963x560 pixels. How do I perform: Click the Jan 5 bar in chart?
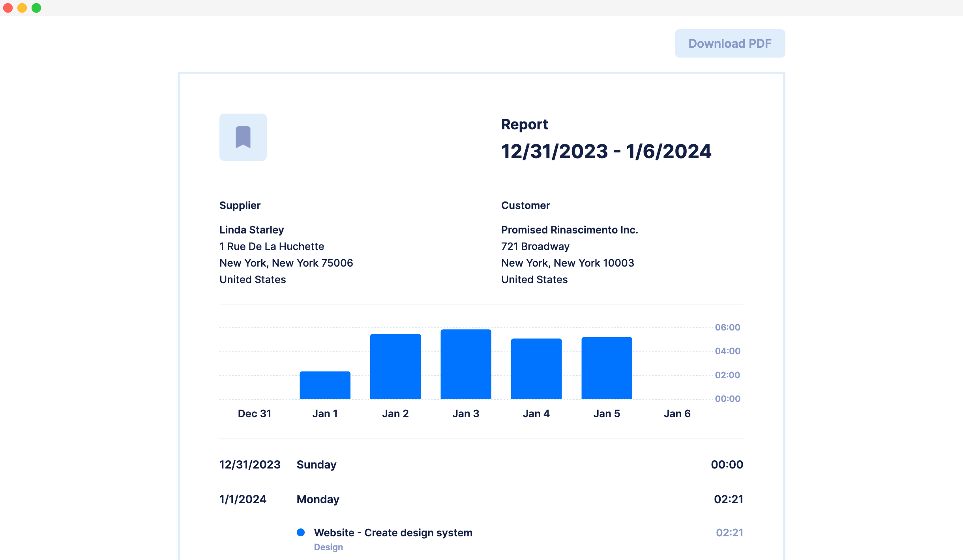coord(607,368)
